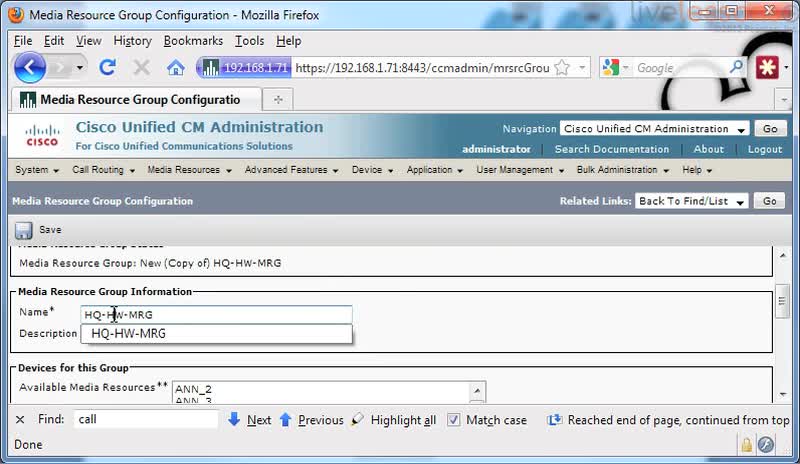Click the address bar URL
The image size is (800, 464).
[x=422, y=67]
